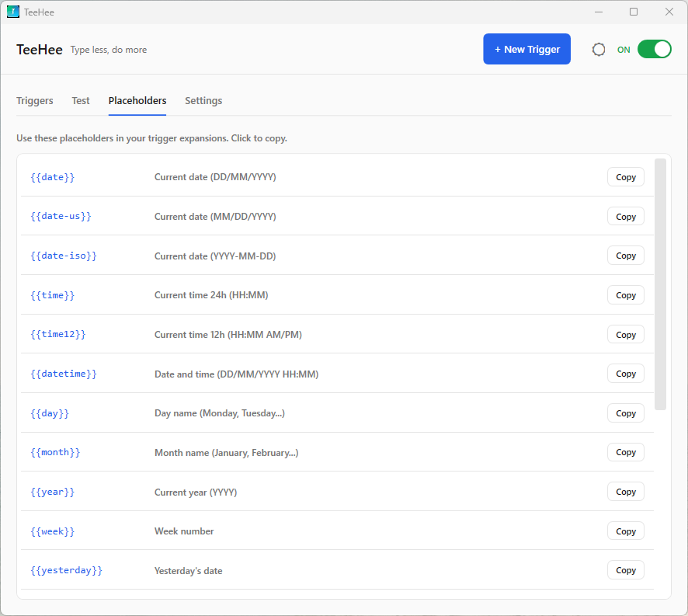Toggle the ON switch to turn expansion off
The width and height of the screenshot is (688, 616).
[x=655, y=48]
